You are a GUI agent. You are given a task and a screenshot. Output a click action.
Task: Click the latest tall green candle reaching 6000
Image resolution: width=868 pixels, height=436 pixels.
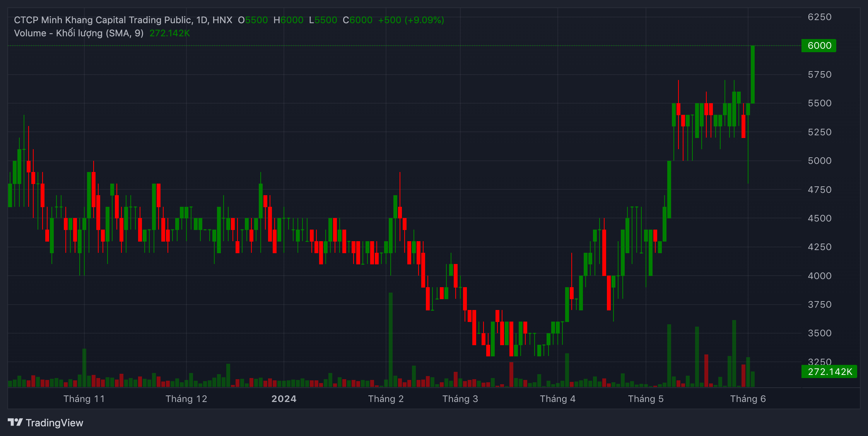pyautogui.click(x=753, y=74)
